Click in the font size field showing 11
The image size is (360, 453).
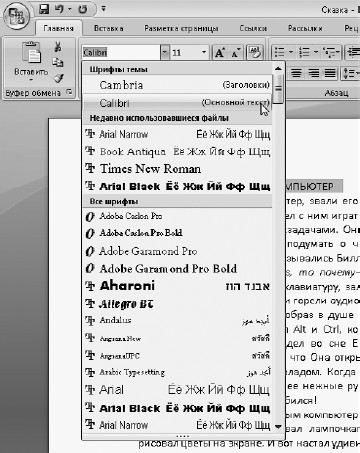(185, 53)
